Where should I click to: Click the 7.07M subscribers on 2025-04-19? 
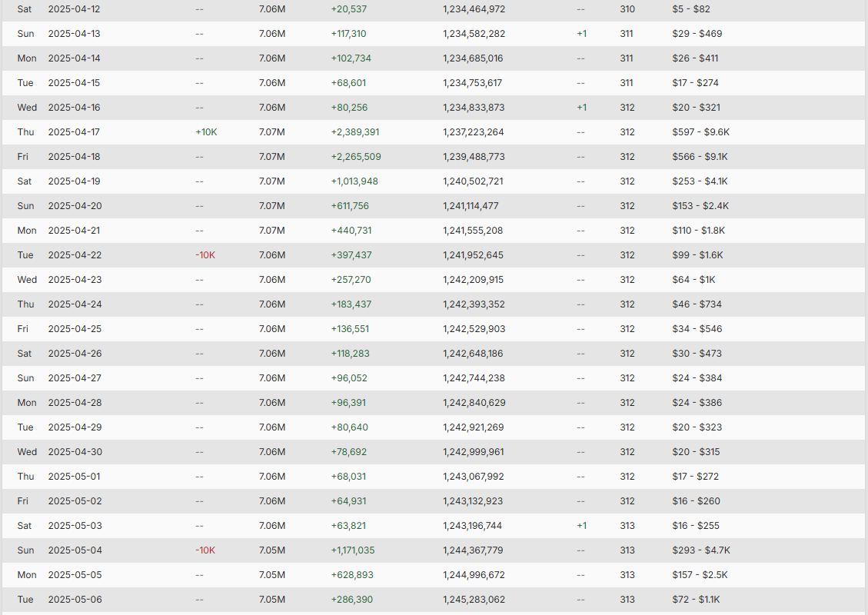[272, 181]
